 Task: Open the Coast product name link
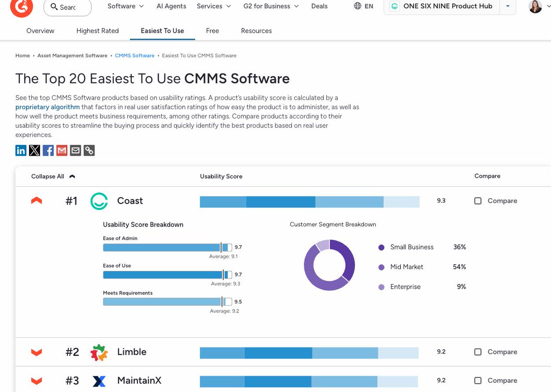coord(130,201)
